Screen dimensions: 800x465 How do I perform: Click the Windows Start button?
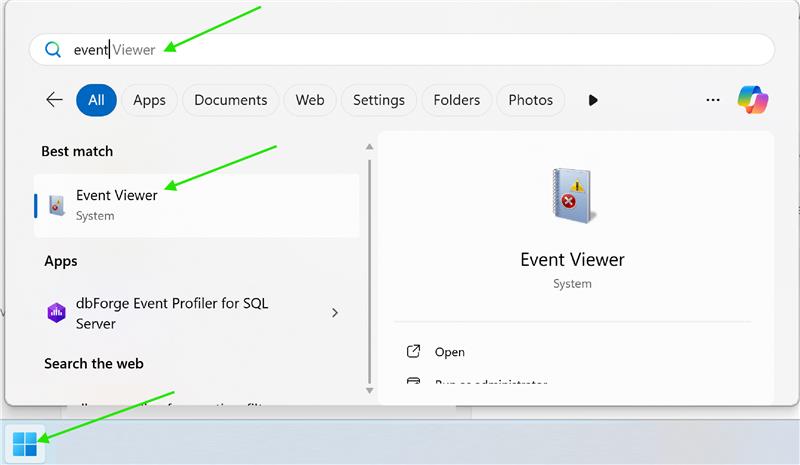pyautogui.click(x=24, y=443)
